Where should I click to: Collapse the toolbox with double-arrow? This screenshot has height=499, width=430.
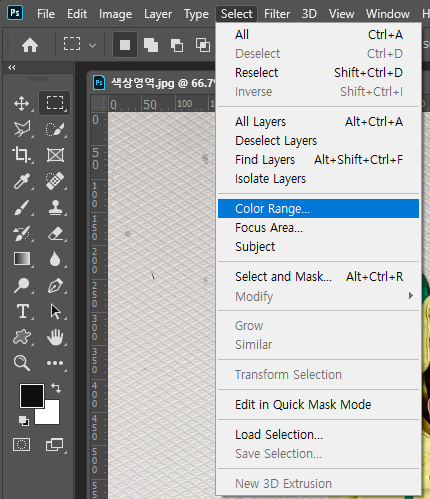pos(12,68)
